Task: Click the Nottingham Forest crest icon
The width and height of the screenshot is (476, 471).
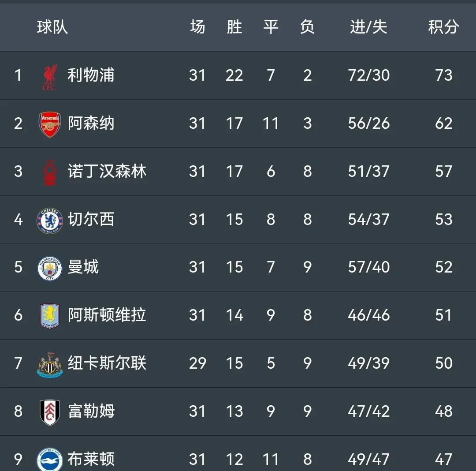Action: click(49, 172)
